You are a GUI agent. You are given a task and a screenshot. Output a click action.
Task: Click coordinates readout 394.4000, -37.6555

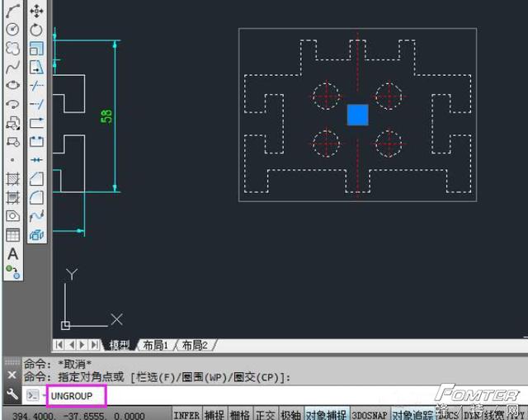[x=78, y=416]
